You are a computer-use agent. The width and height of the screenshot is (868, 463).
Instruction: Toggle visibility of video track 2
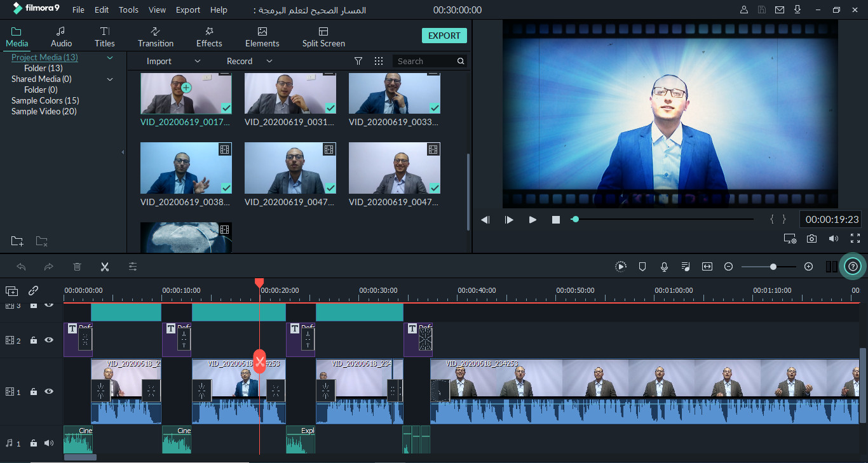[x=48, y=340]
